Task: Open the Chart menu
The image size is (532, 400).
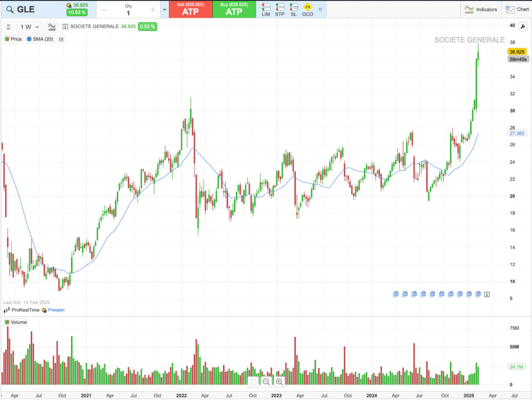Action: pyautogui.click(x=517, y=9)
